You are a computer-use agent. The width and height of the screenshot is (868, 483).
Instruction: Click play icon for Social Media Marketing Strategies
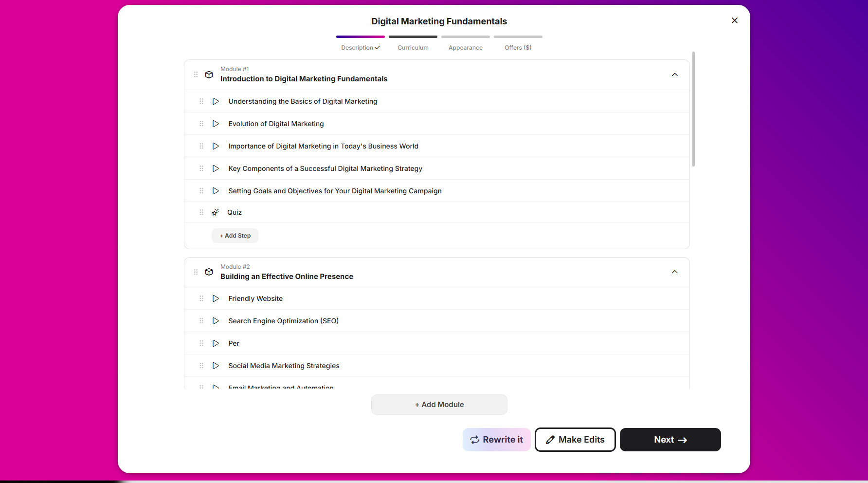[x=216, y=366]
